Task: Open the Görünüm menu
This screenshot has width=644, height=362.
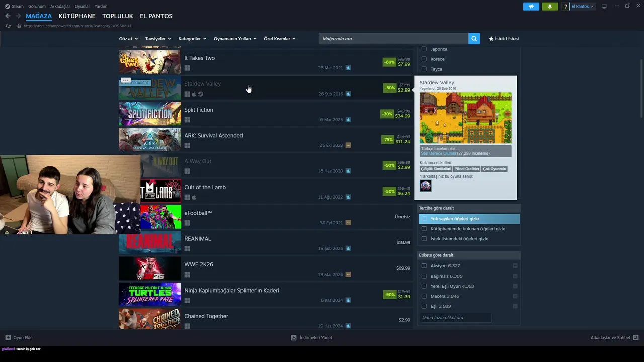Action: coord(37,6)
